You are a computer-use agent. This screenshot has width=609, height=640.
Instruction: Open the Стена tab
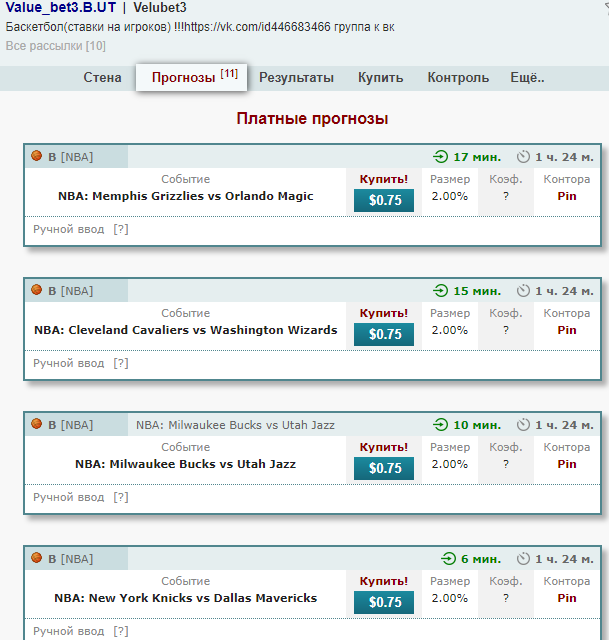102,78
